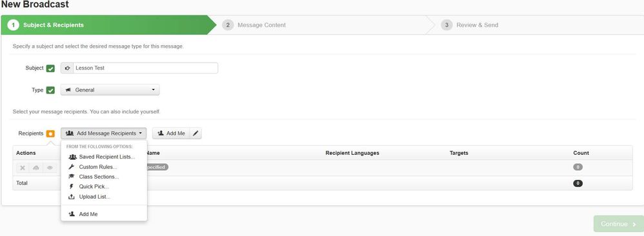Open the General message type dropdown
The image size is (644, 236).
tap(110, 90)
